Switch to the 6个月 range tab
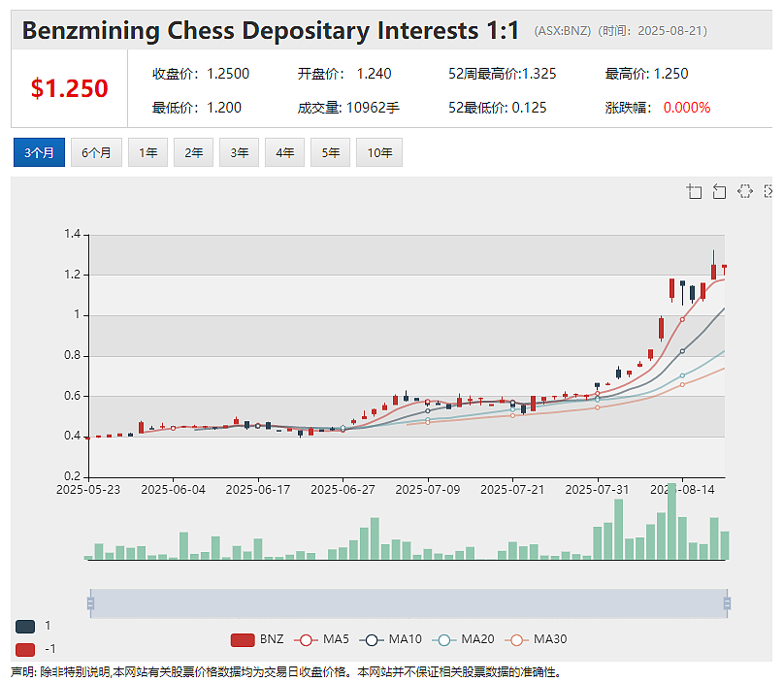 96,152
